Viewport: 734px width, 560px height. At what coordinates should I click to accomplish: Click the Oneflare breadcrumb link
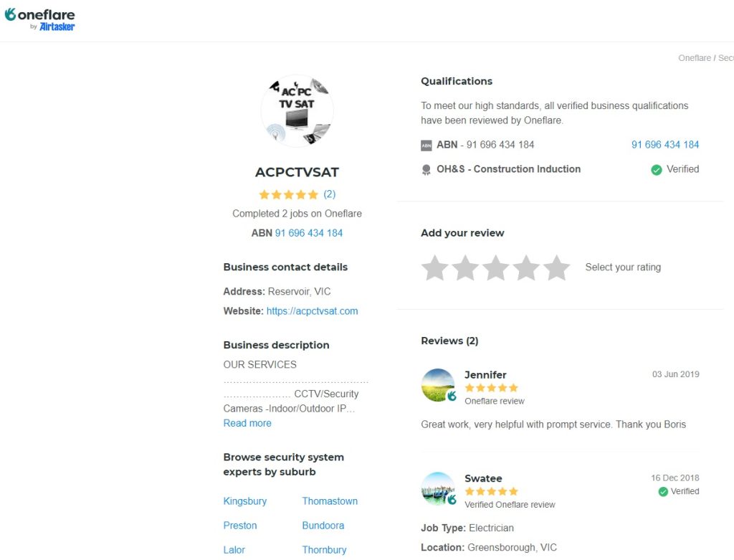(695, 58)
